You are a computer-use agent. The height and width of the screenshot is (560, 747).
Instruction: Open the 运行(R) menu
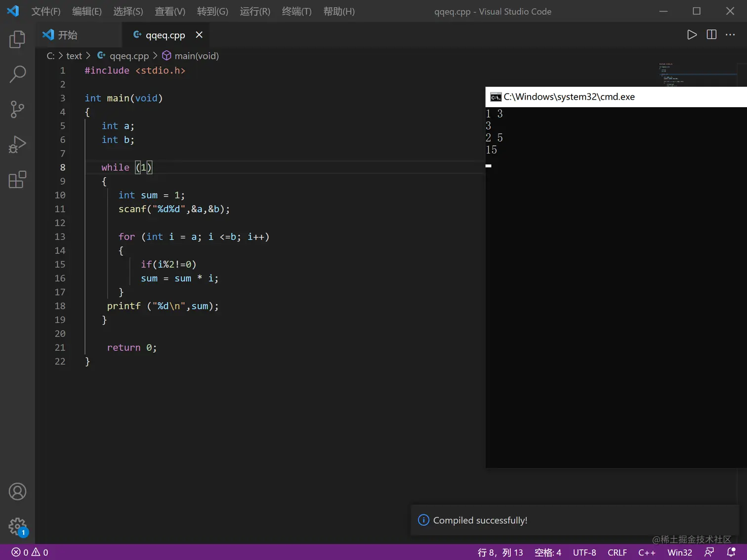coord(255,11)
